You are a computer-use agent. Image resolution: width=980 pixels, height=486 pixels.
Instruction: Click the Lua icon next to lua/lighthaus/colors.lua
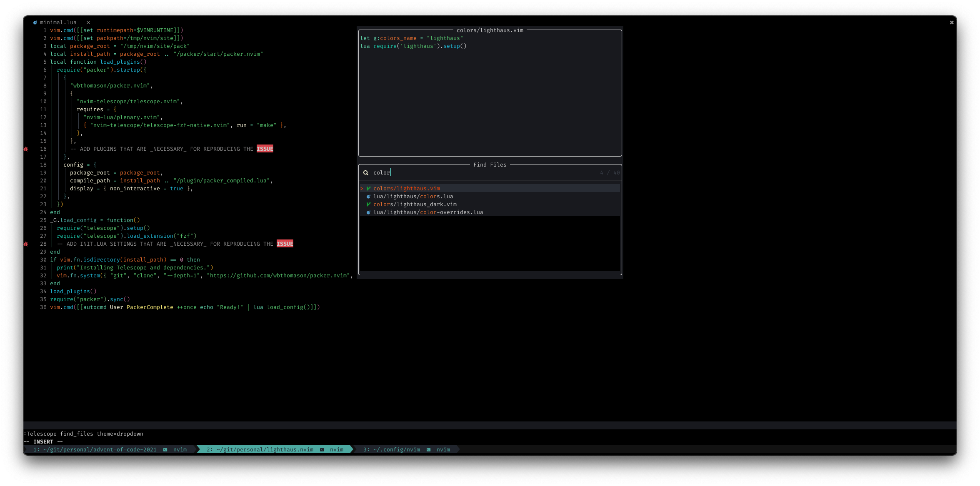(368, 196)
